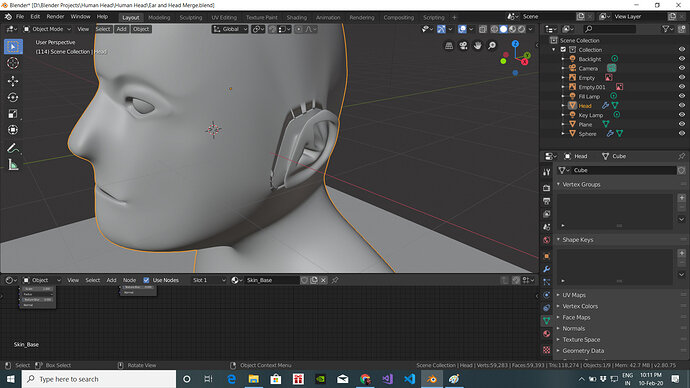
Task: Toggle the Use Nodes checkbox
Action: point(146,280)
